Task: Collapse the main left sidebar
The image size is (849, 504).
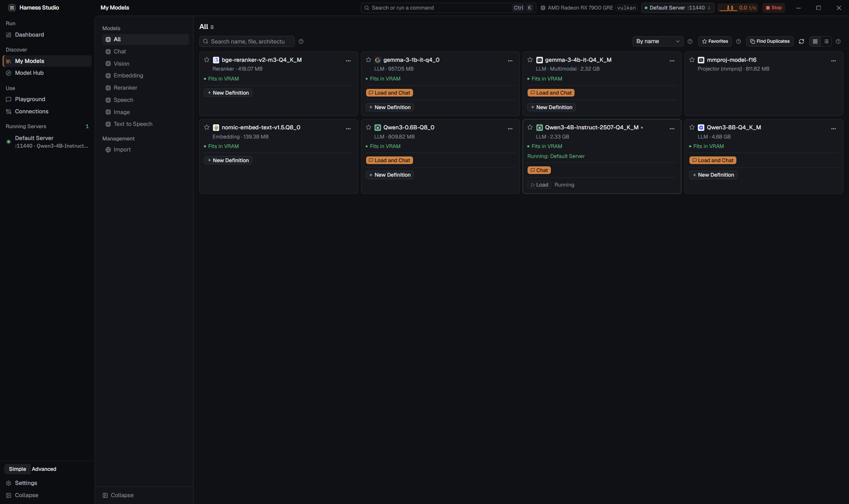Action: [x=23, y=495]
